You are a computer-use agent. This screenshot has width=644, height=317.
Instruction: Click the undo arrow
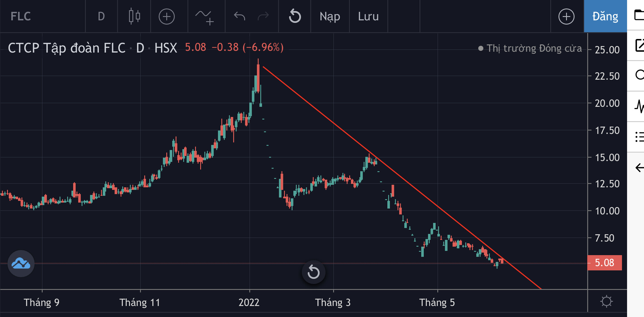pyautogui.click(x=239, y=16)
